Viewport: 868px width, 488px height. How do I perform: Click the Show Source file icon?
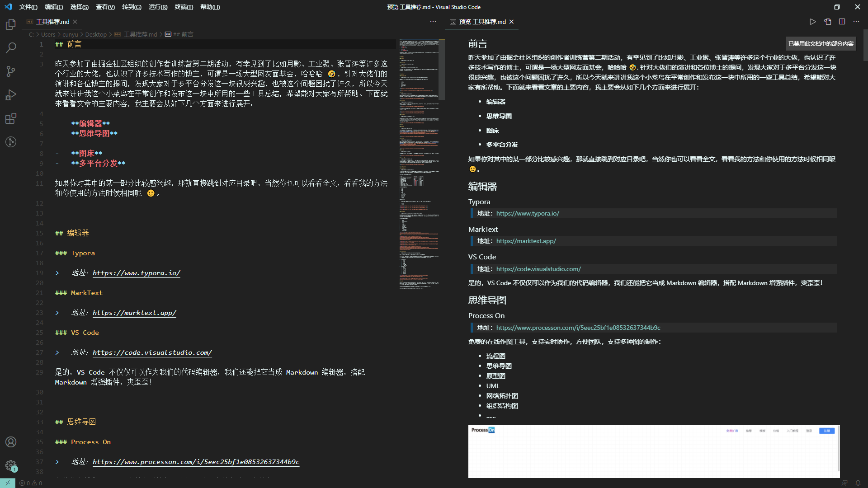(x=827, y=22)
